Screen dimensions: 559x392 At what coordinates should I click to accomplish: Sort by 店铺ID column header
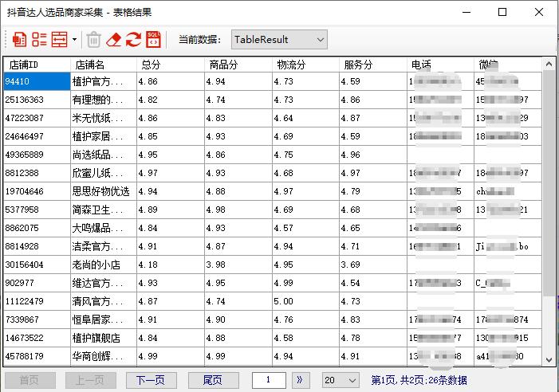(37, 65)
